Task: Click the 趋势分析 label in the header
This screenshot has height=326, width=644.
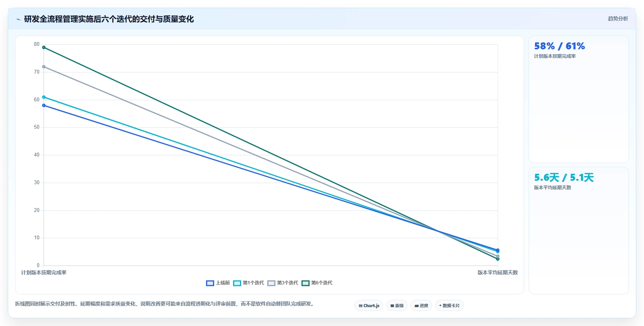Action: click(618, 18)
